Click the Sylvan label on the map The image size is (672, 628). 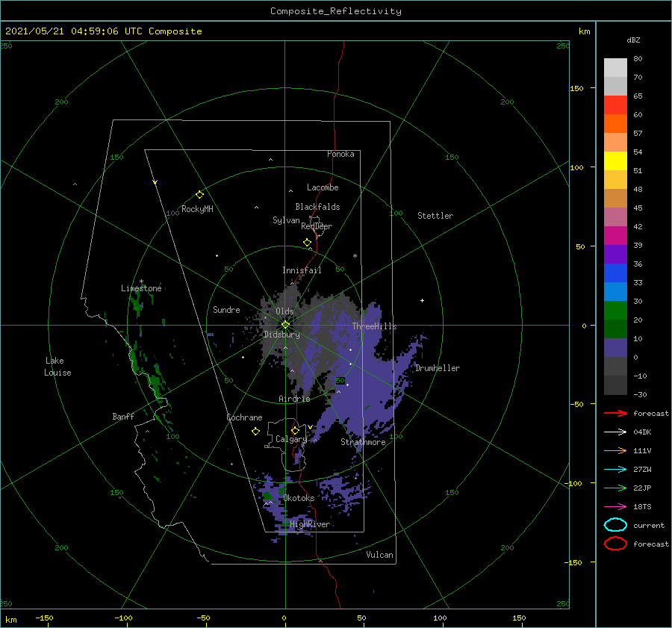coord(286,220)
